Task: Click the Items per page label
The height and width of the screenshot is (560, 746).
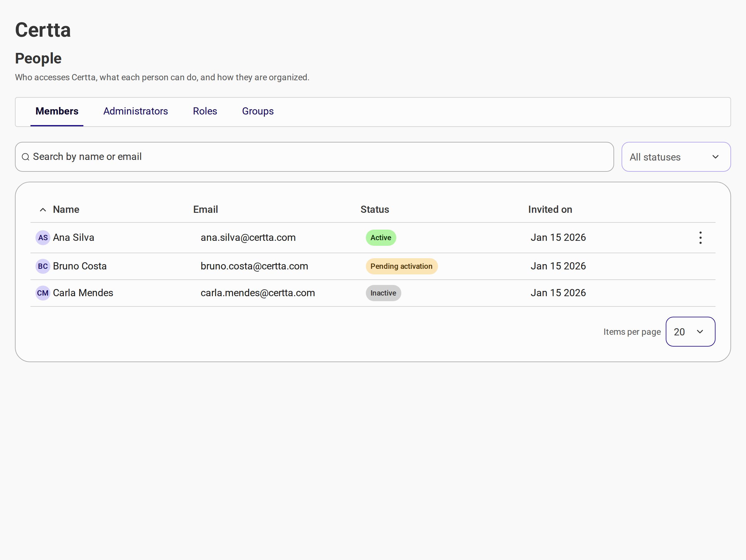Action: point(632,332)
